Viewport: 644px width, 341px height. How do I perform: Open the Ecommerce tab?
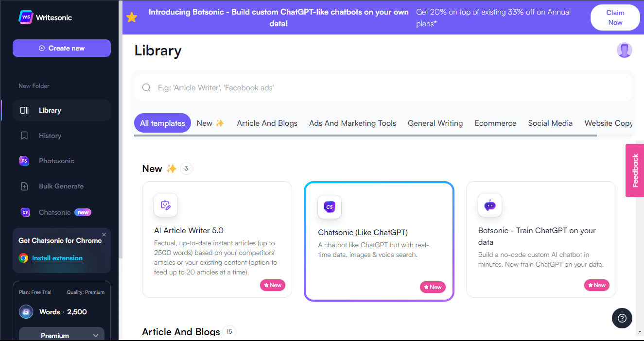click(495, 123)
